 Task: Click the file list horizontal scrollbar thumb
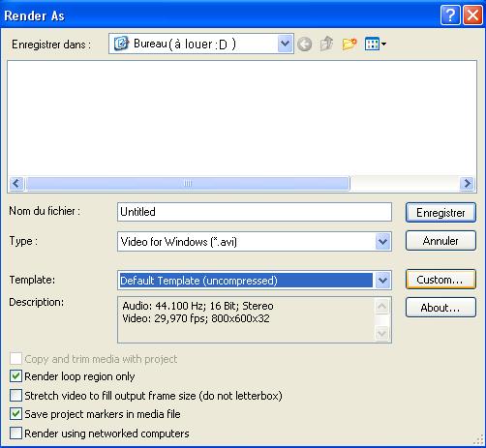point(188,184)
